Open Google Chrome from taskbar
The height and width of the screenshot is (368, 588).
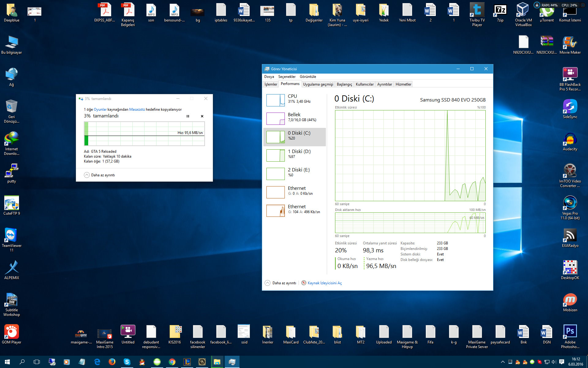pos(172,362)
